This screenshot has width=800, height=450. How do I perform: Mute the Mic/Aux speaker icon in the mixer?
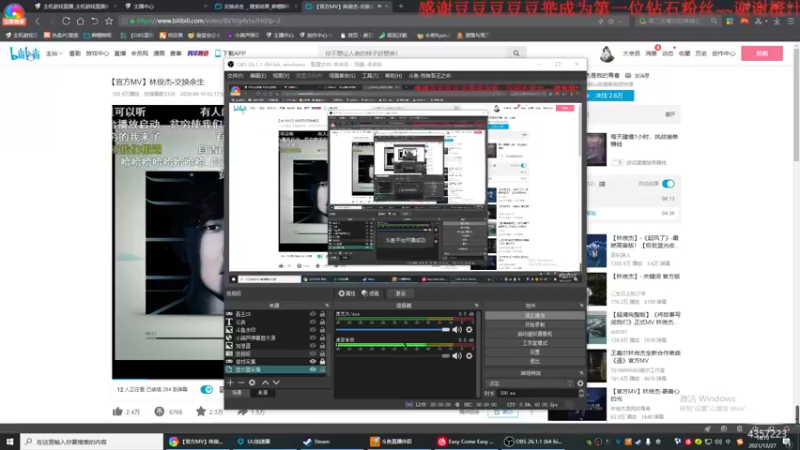coord(457,330)
